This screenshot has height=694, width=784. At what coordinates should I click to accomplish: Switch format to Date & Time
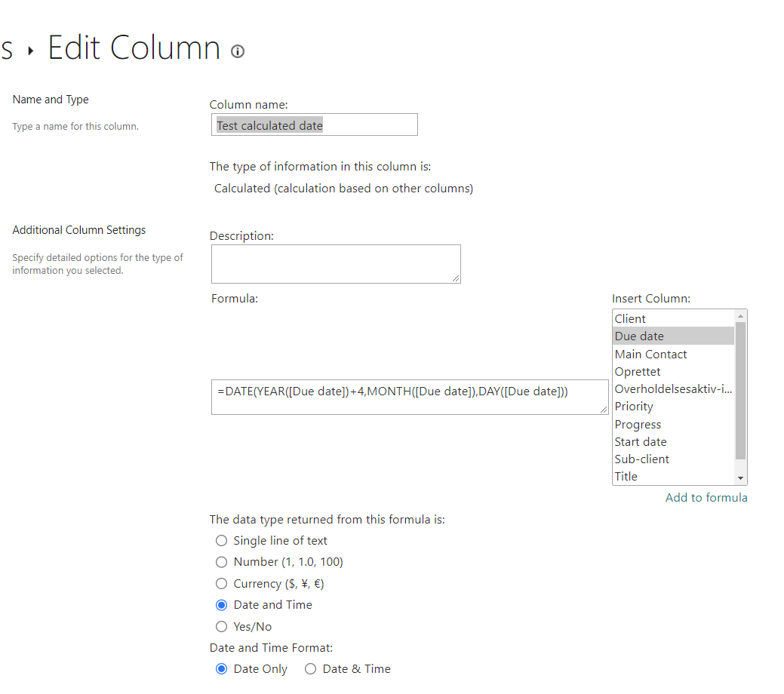pos(310,668)
